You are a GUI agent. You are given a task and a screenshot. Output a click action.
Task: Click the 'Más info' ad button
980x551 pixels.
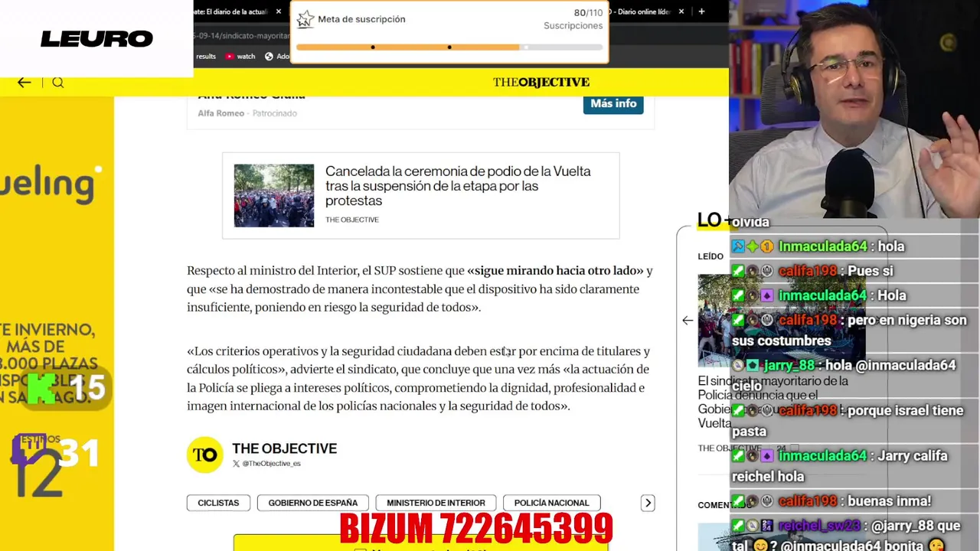tap(613, 103)
